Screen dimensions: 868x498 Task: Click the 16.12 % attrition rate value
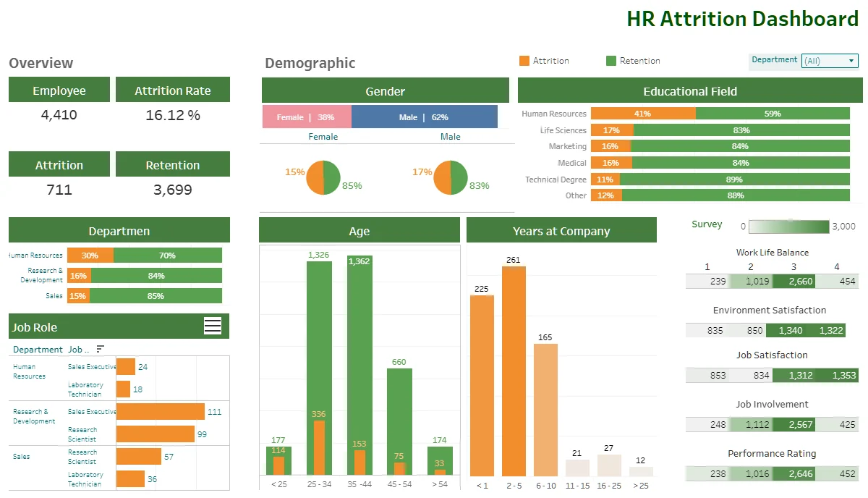(x=173, y=114)
